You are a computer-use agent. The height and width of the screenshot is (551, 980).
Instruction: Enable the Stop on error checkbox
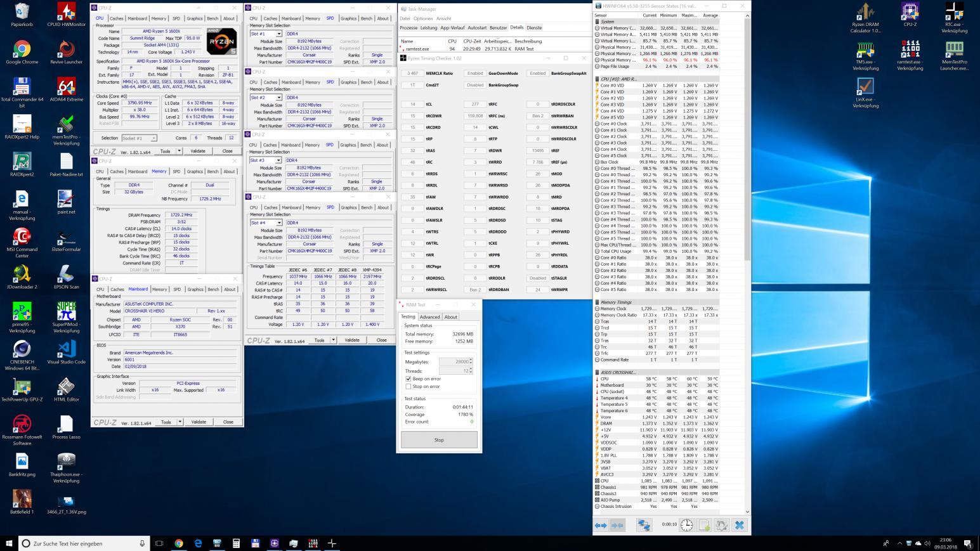(x=408, y=386)
